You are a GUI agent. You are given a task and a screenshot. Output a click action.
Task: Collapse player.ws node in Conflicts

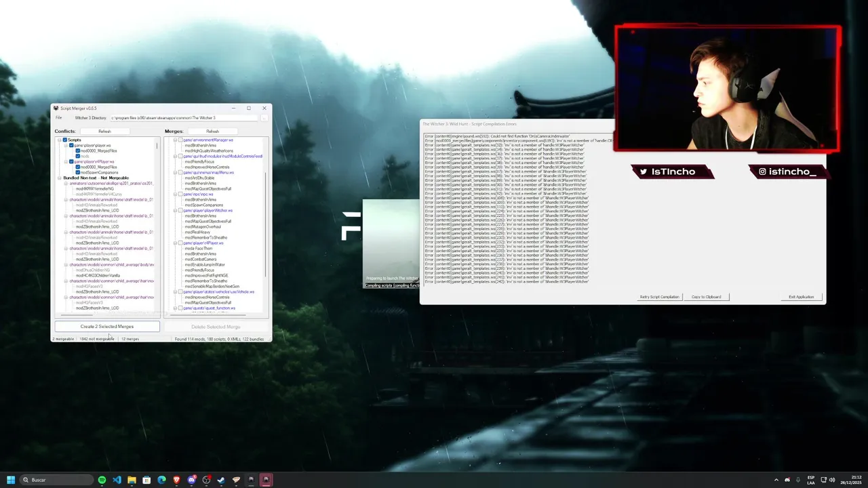[x=66, y=145]
